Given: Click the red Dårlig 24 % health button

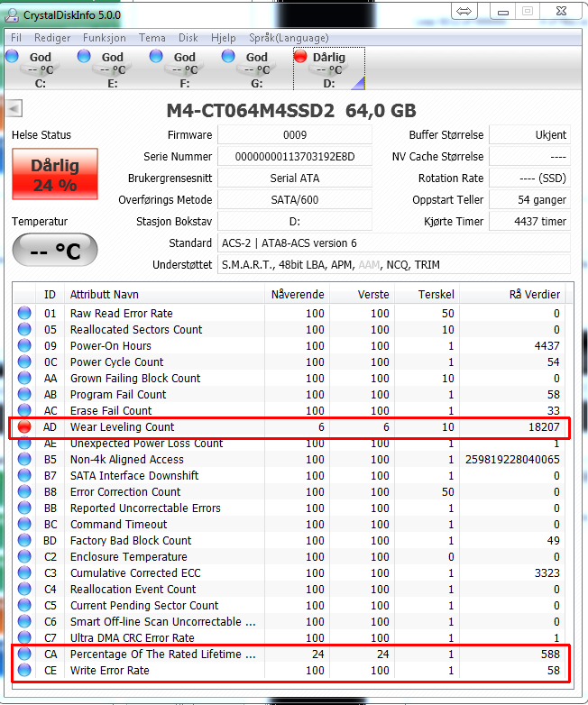Looking at the screenshot, I should [55, 174].
